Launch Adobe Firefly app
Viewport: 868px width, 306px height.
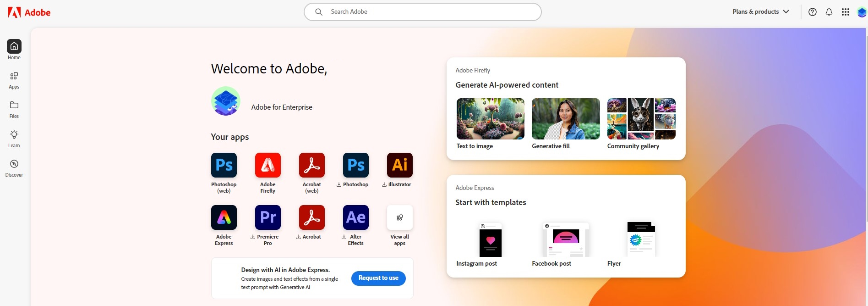click(x=268, y=165)
